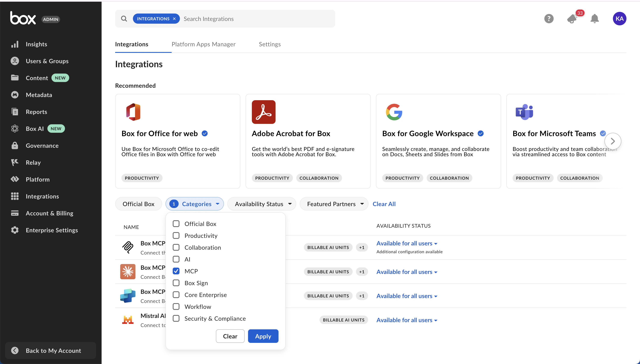Open the help question mark icon
Screen dimensions: 640x364
549,19
